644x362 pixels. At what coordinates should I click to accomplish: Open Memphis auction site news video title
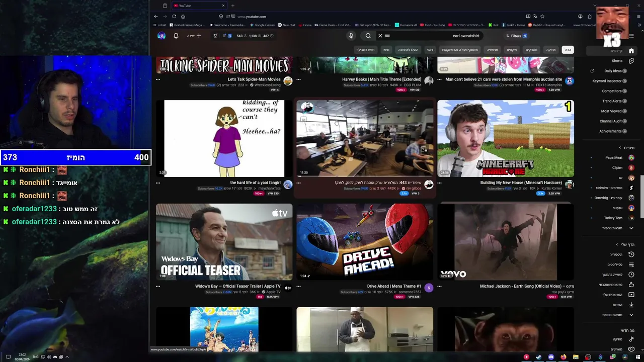pyautogui.click(x=504, y=79)
